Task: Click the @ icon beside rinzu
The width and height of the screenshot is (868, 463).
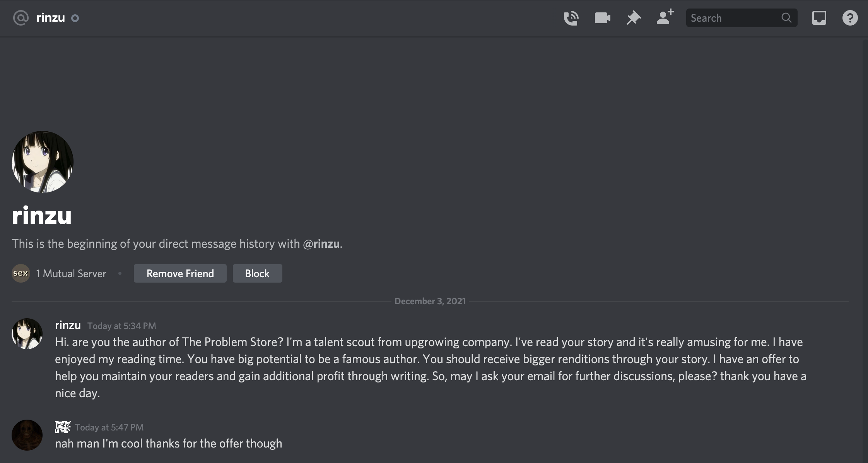Action: (21, 18)
